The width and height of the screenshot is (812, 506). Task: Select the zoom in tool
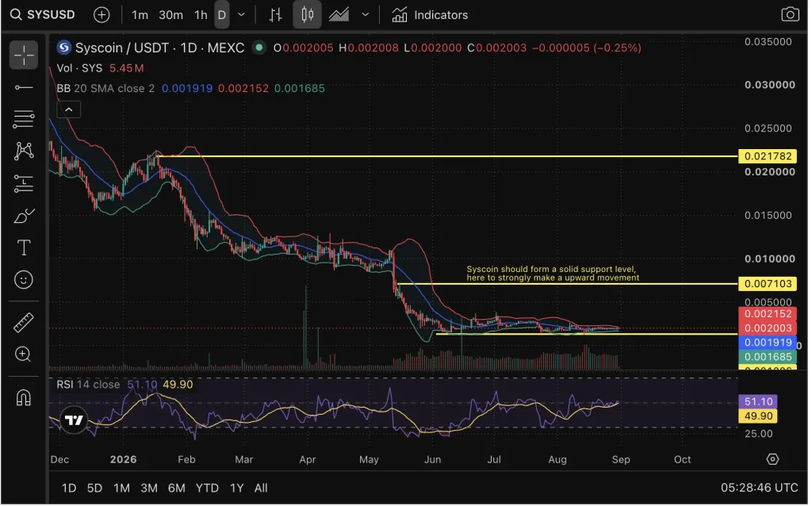coord(23,355)
